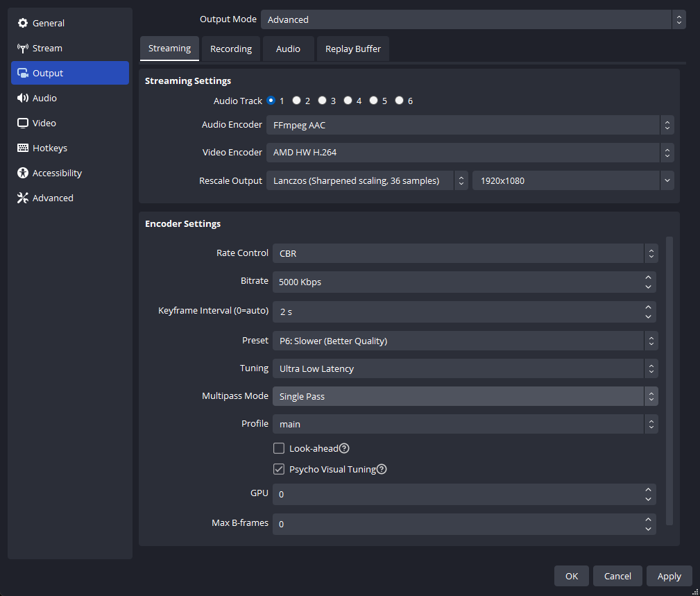Click the Advanced tools icon
Screen dimensions: 700x596
tap(23, 198)
